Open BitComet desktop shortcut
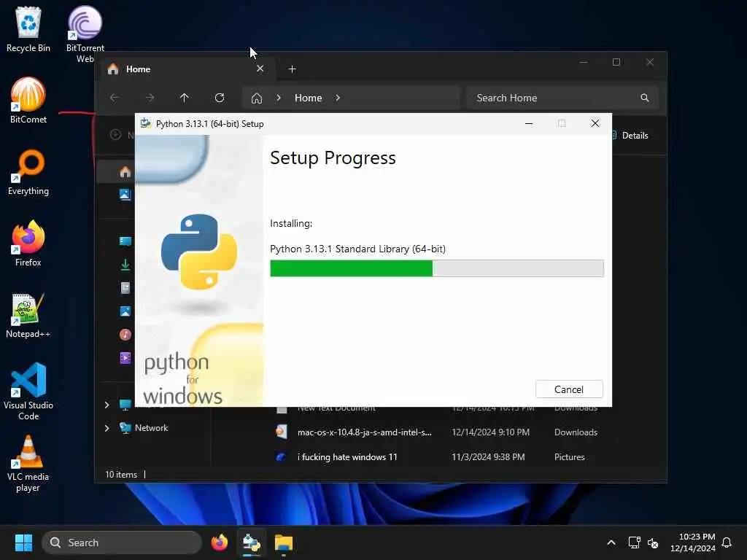 click(28, 101)
